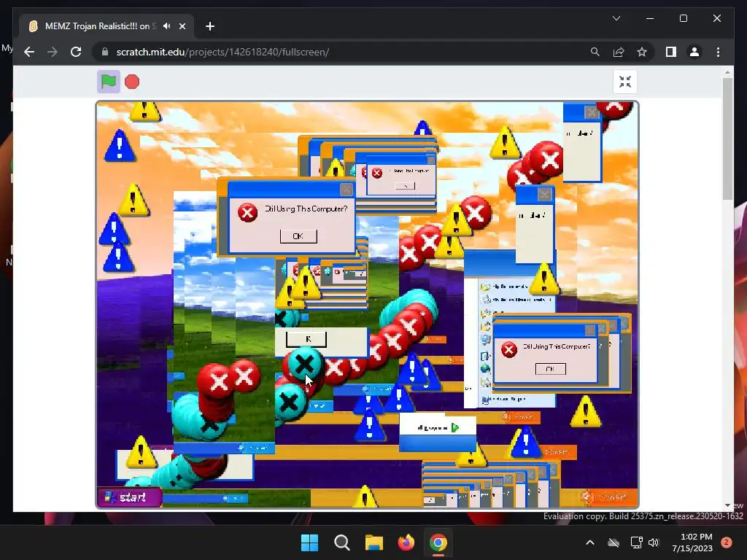Open Windows search from the taskbar
747x560 pixels.
(342, 542)
